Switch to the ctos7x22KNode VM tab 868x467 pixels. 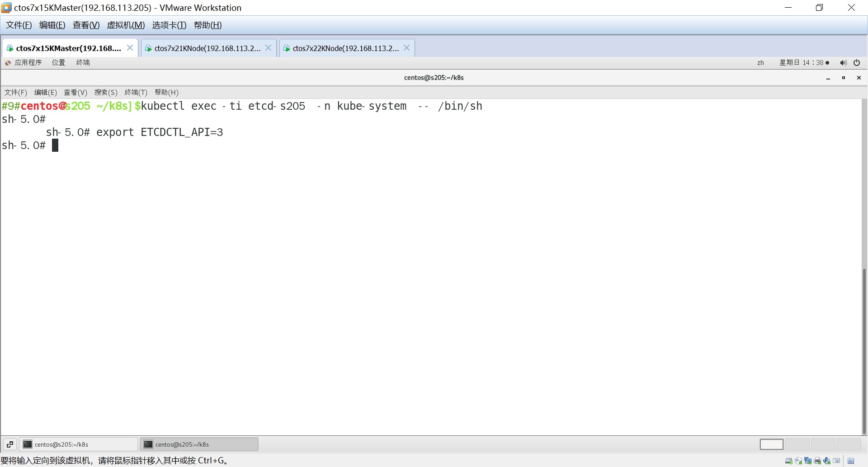coord(347,48)
